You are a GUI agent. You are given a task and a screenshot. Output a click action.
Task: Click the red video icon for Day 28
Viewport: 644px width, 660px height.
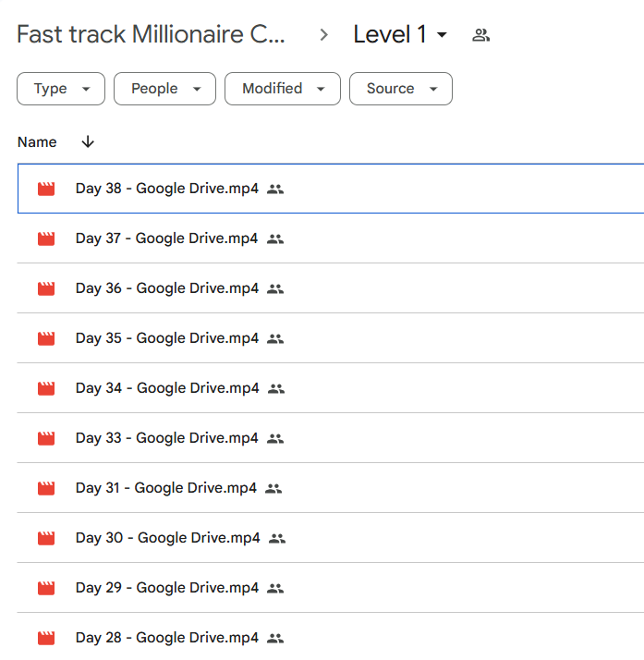46,638
